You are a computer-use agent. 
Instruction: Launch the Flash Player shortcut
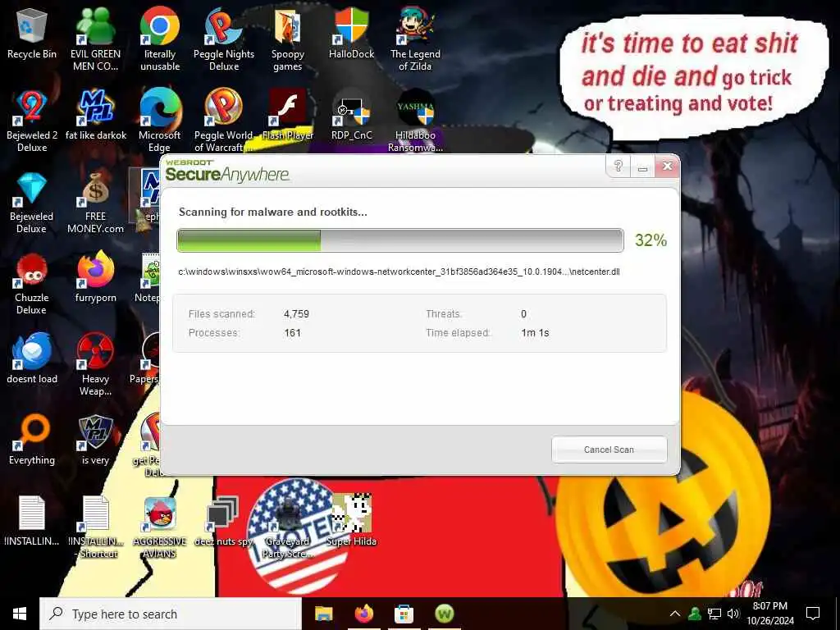[288, 115]
